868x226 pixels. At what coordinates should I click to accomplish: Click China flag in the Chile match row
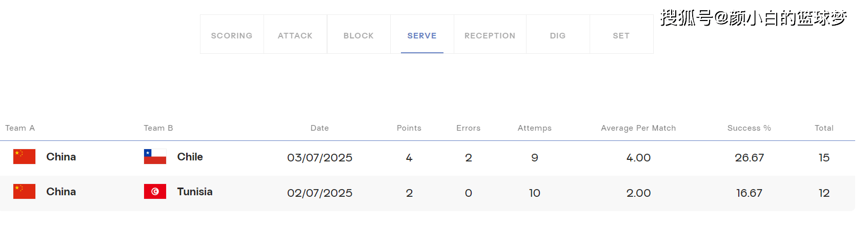click(x=24, y=157)
